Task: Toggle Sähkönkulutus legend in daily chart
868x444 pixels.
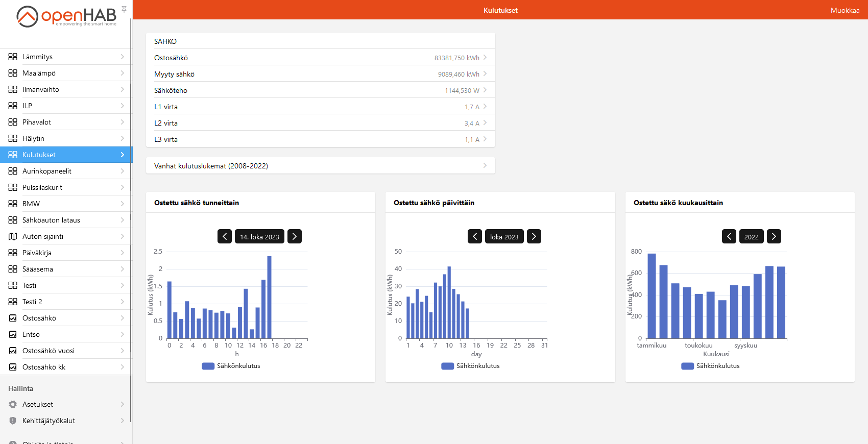Action: click(471, 366)
